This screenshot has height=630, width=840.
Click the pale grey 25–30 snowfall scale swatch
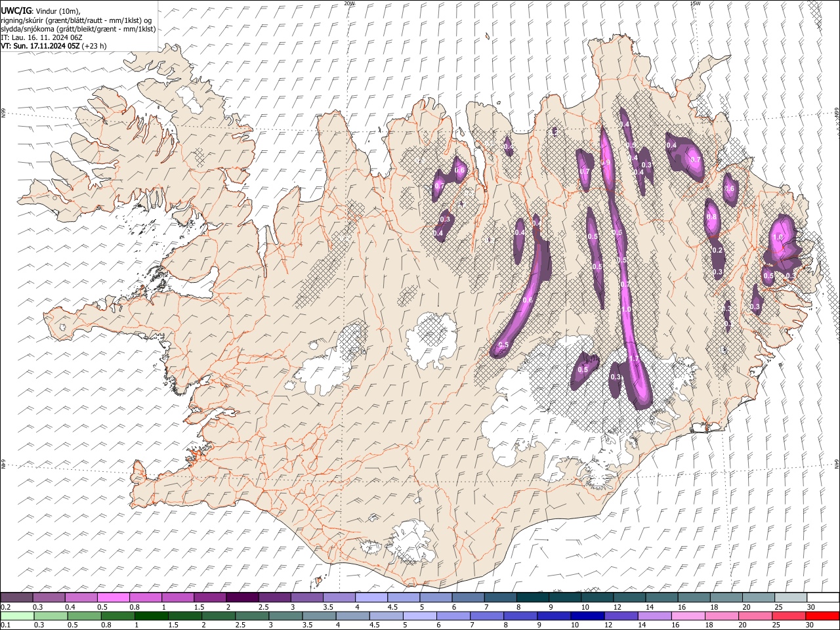click(x=791, y=597)
